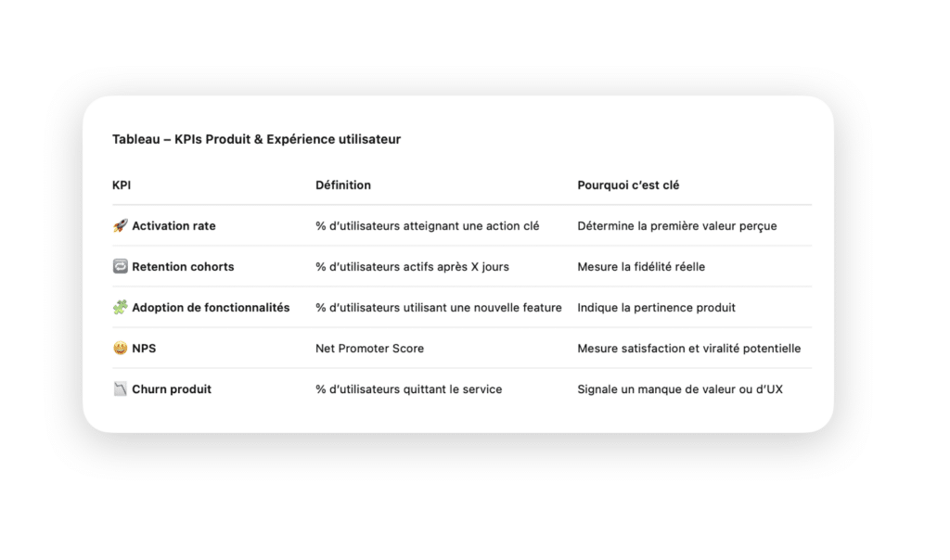Click the 'utilisant une nouvelle feature' definition cell

point(439,308)
